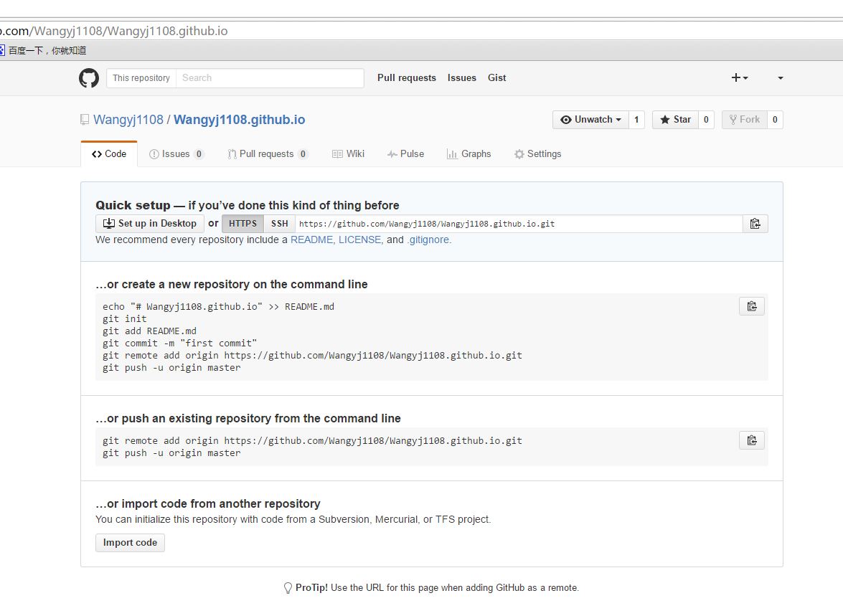843x616 pixels.
Task: Switch clone URL to SSH
Action: (280, 224)
